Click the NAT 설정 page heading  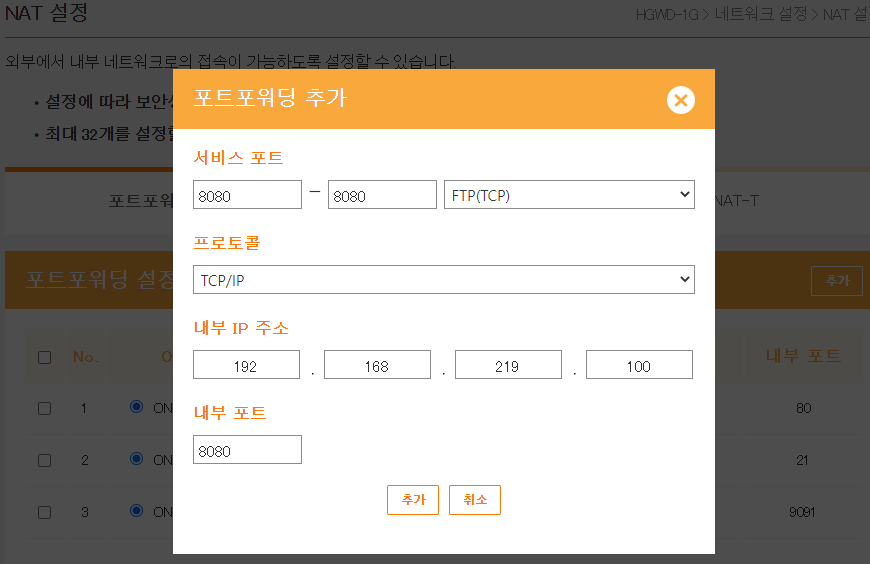46,12
